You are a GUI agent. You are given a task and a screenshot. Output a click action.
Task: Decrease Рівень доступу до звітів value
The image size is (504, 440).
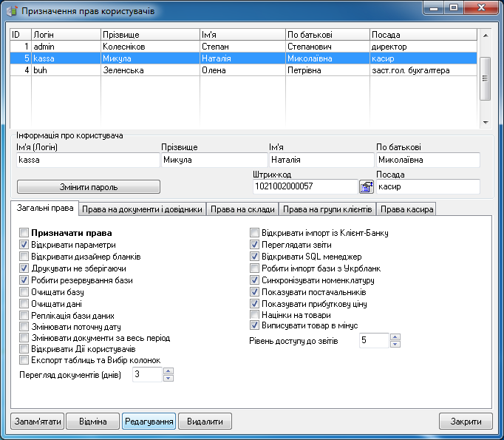(395, 344)
